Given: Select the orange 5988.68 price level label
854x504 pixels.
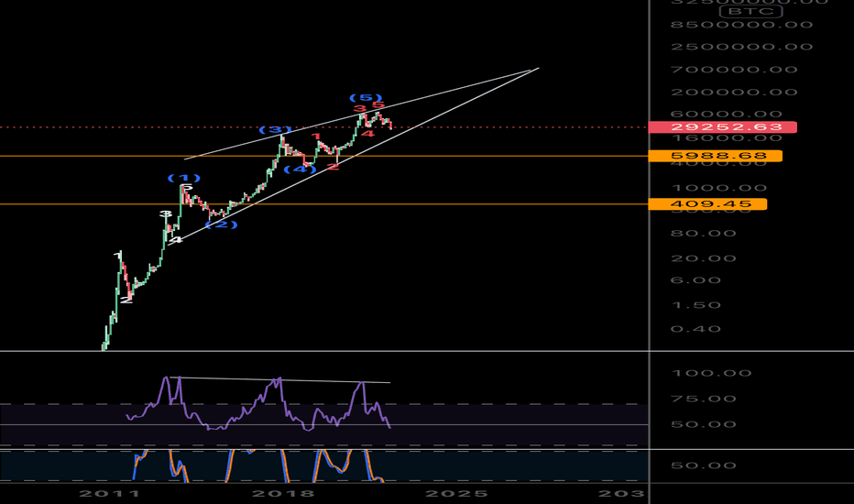Looking at the screenshot, I should pos(715,156).
